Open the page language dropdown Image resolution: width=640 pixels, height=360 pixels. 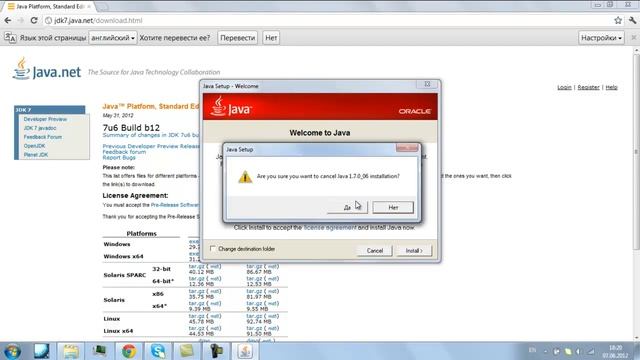pos(113,38)
